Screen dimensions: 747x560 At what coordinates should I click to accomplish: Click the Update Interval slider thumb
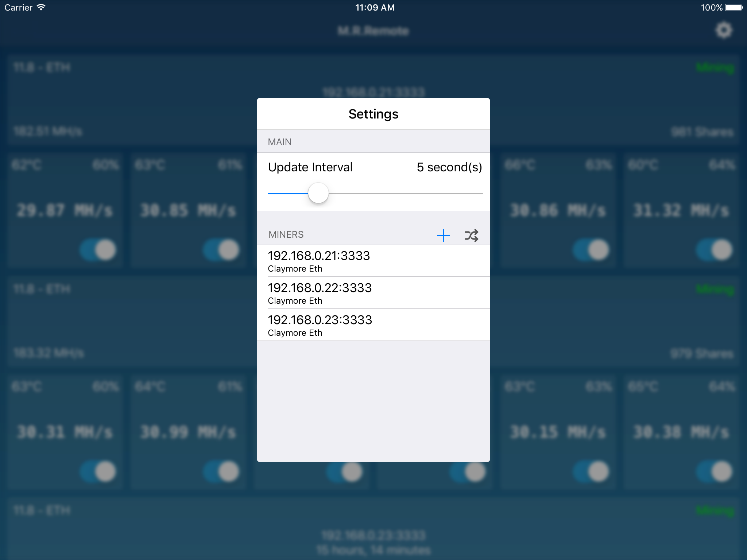point(318,193)
